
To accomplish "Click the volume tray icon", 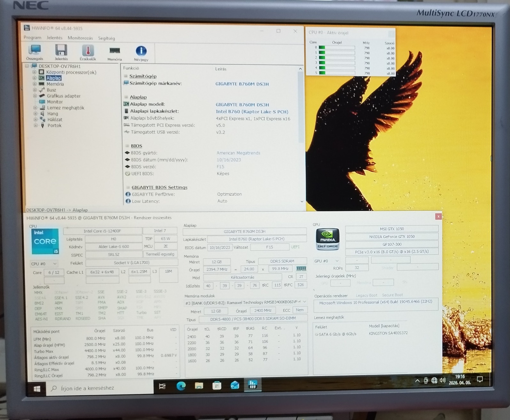I will point(443,380).
